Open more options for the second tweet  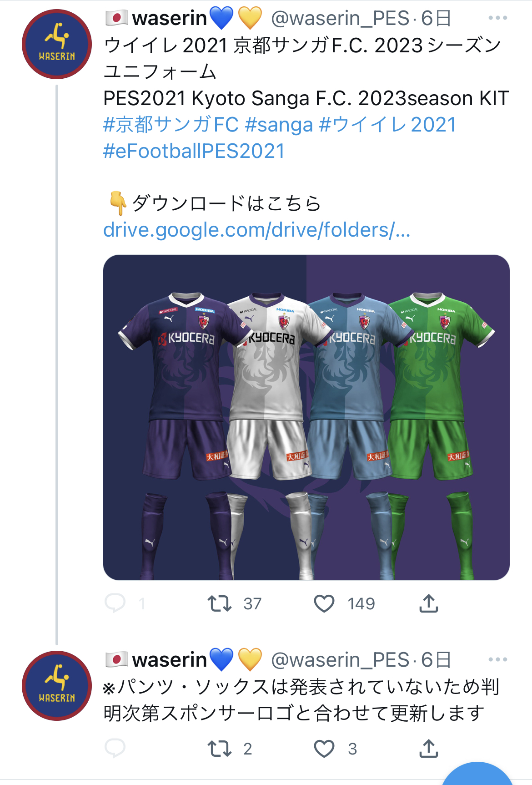497,659
